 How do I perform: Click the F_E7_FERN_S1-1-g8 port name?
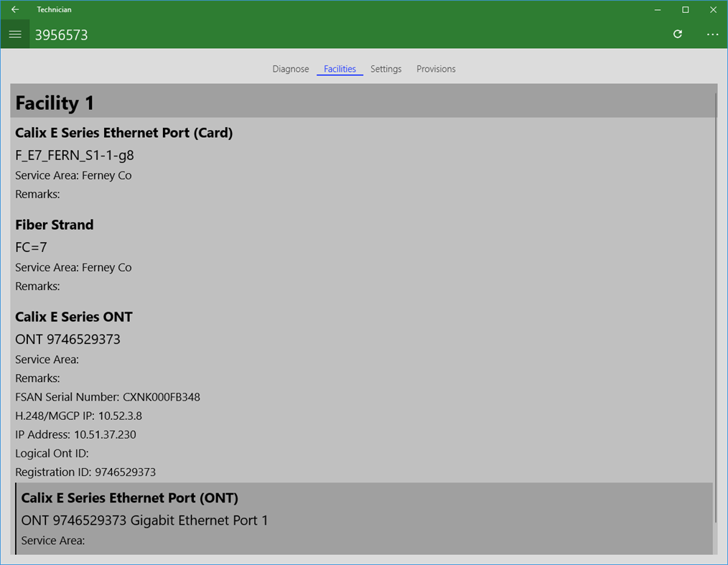pos(75,155)
